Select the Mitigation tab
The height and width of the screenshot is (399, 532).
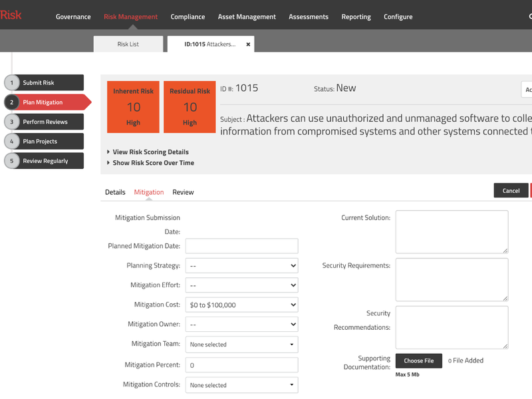(148, 192)
